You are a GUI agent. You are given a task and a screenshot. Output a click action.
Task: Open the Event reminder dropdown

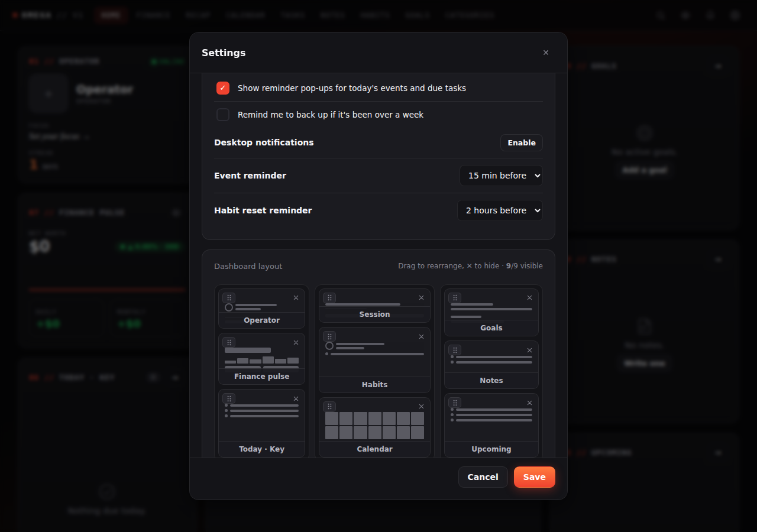(x=501, y=176)
